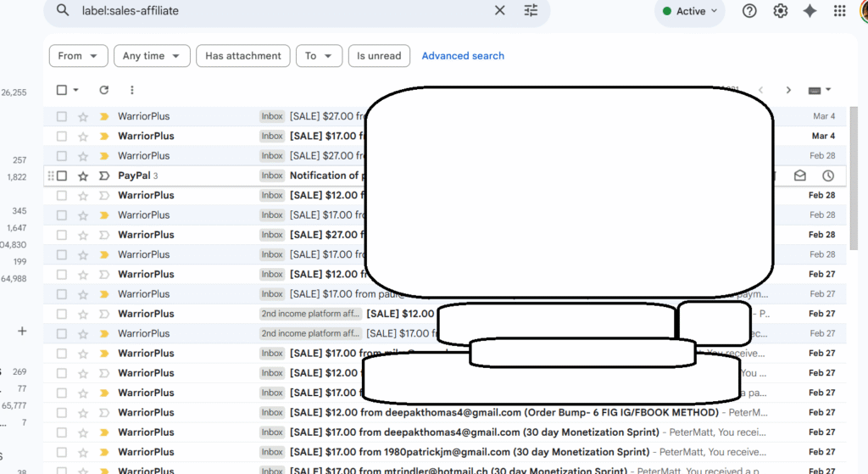The height and width of the screenshot is (474, 868).
Task: Mark the PayPal conversation as unread
Action: click(800, 176)
